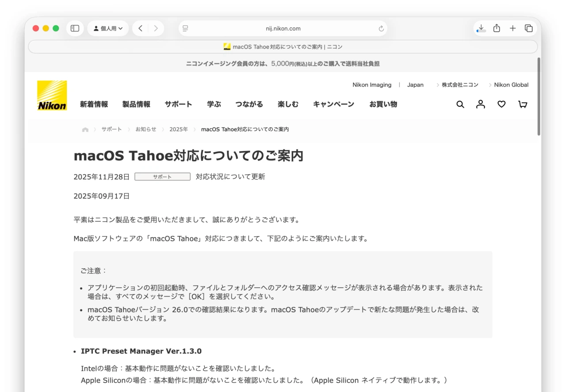Screen dimensions: 566x392
Task: Open a new tab with the plus icon
Action: click(512, 28)
